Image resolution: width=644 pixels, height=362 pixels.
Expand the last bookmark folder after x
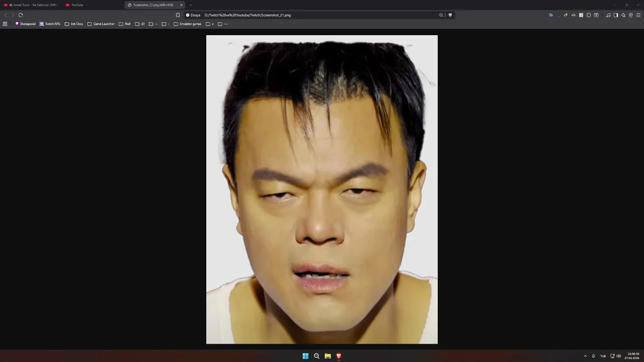223,24
